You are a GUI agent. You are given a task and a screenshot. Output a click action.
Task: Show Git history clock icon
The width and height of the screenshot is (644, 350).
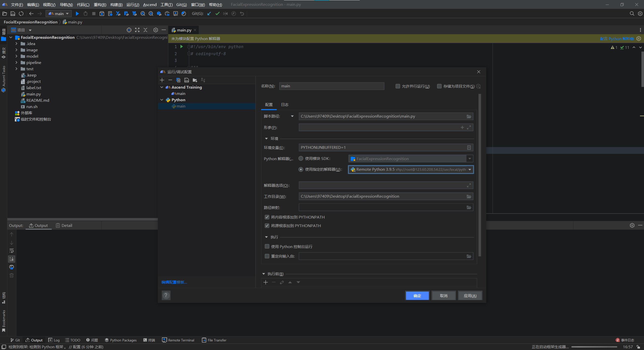tap(234, 14)
